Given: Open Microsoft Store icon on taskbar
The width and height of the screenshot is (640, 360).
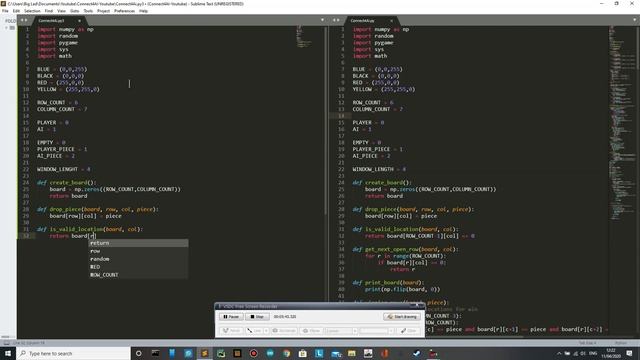Looking at the screenshot, I should [x=302, y=353].
